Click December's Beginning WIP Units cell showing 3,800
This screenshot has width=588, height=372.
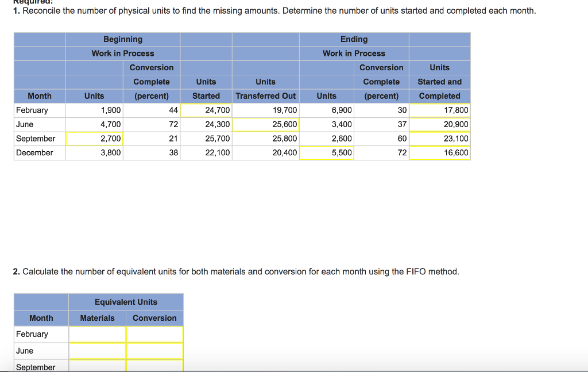click(94, 152)
